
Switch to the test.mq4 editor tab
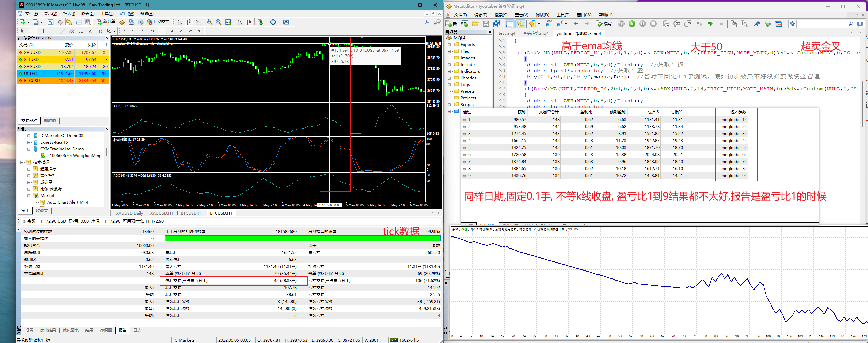pyautogui.click(x=506, y=33)
